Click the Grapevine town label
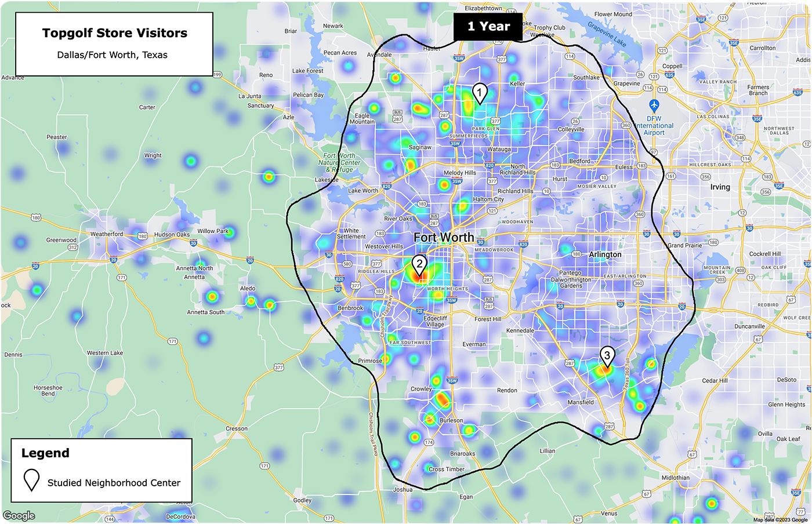The image size is (812, 524). (627, 83)
